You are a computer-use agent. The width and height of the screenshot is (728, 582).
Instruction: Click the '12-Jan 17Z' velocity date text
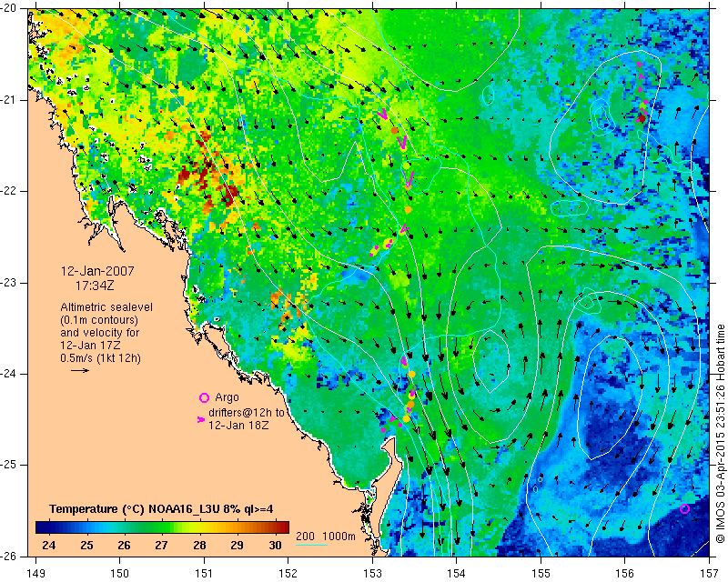[x=90, y=346]
